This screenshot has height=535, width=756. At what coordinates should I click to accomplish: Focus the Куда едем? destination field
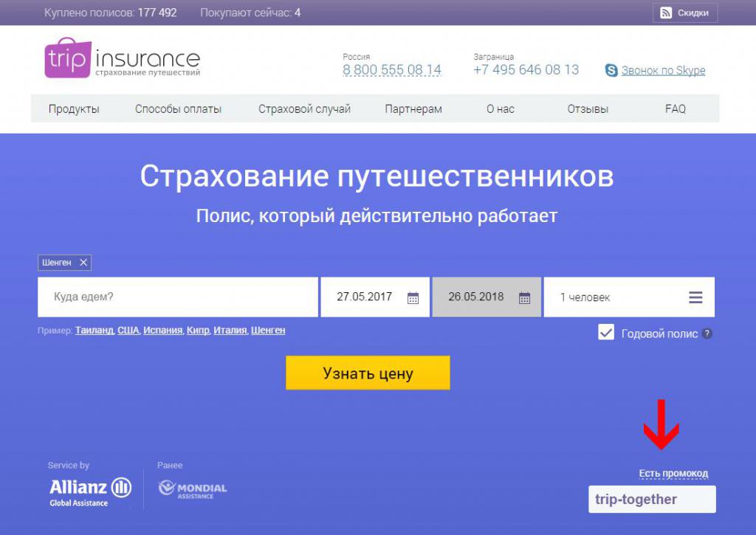(x=178, y=297)
